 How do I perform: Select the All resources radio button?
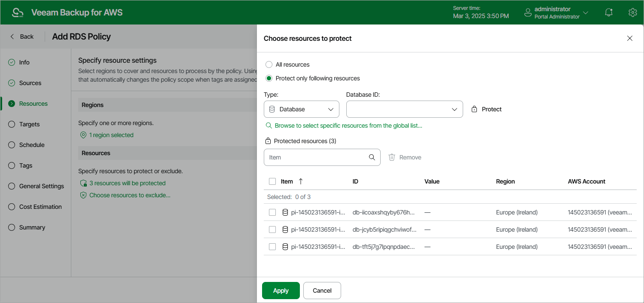[x=269, y=64]
